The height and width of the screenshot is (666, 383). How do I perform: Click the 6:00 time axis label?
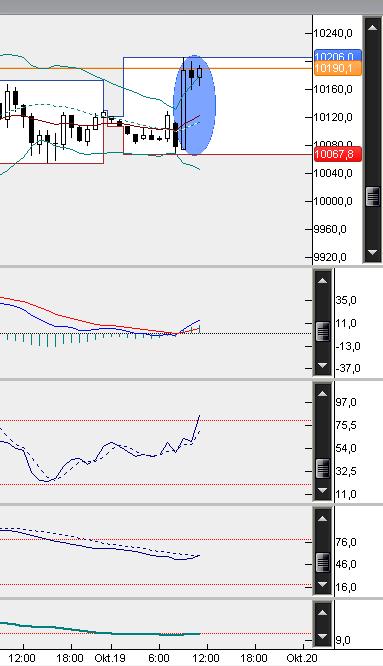pos(159,658)
